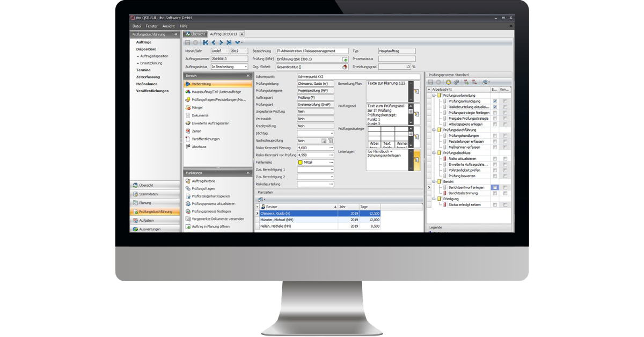Toggle first checkbox for Prüfungsstrategie festlegen
The height and width of the screenshot is (337, 644).
point(495,113)
